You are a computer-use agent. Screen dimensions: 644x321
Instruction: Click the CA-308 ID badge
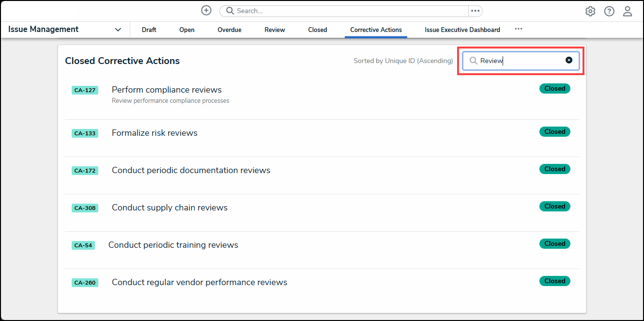coord(85,208)
